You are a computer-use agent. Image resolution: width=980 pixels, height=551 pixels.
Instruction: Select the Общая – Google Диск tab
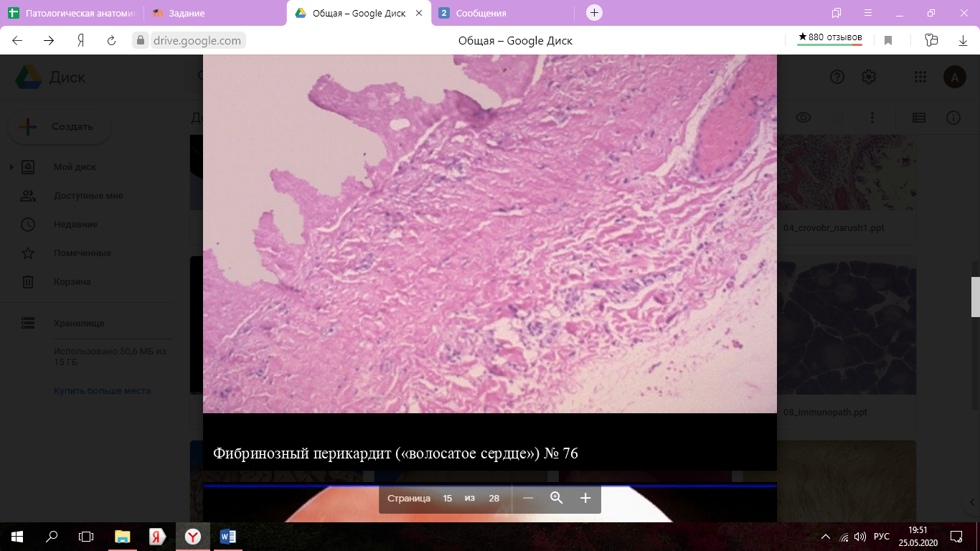[x=359, y=13]
